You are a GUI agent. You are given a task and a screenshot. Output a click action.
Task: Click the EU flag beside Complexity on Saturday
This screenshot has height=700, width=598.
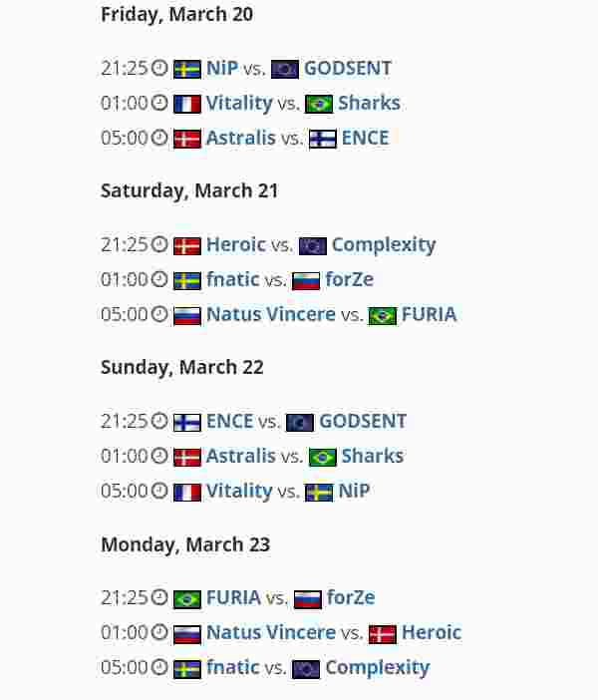tap(313, 246)
